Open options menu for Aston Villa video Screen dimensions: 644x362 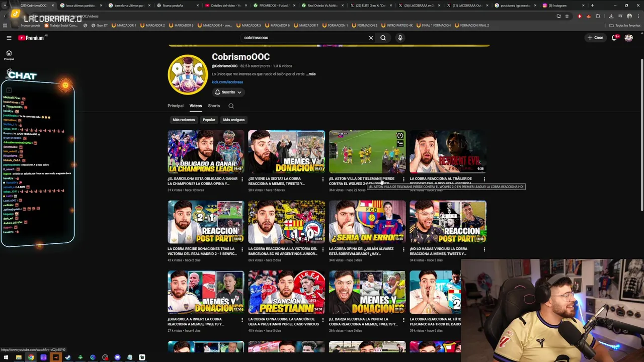[404, 179]
